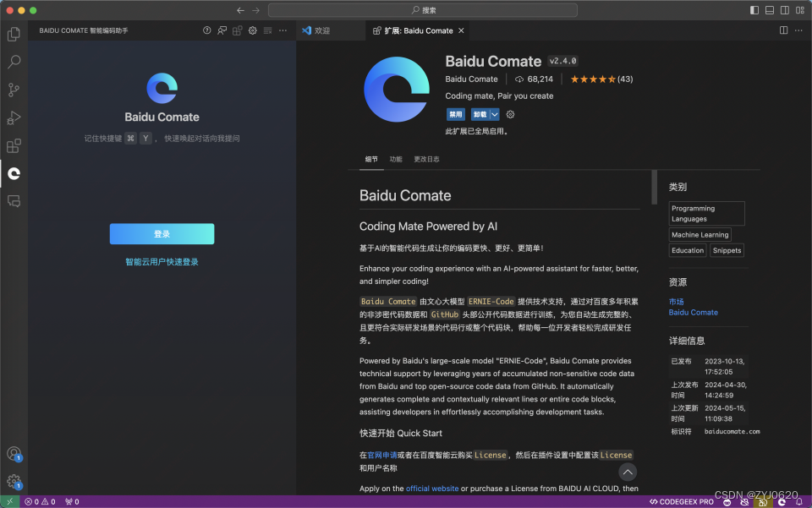Open customize layout icon

coord(800,10)
